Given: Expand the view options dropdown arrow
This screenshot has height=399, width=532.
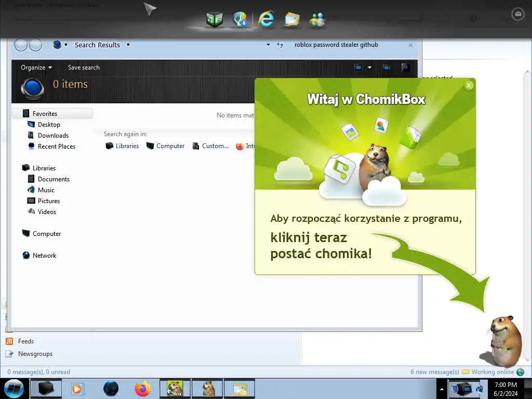Looking at the screenshot, I should [x=369, y=67].
